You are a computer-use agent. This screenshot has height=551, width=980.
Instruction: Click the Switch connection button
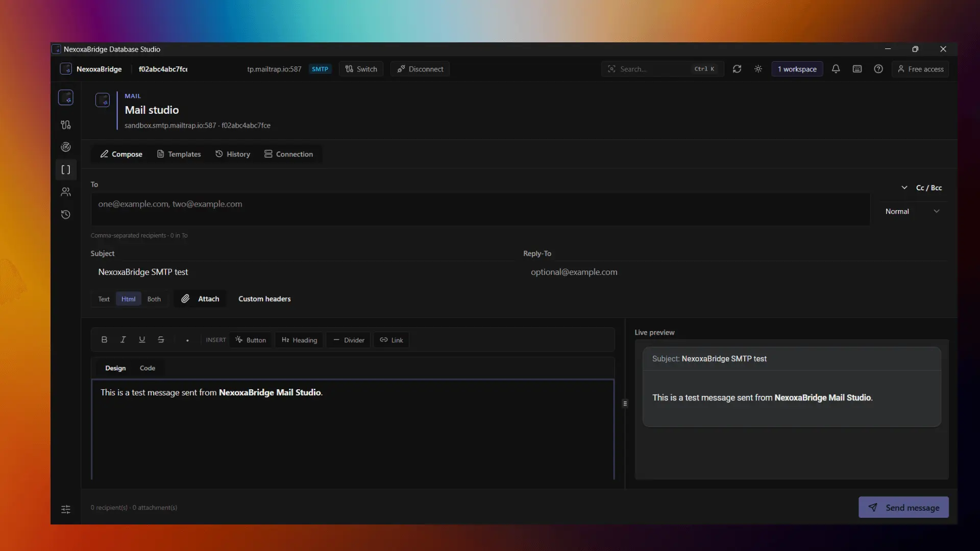361,69
